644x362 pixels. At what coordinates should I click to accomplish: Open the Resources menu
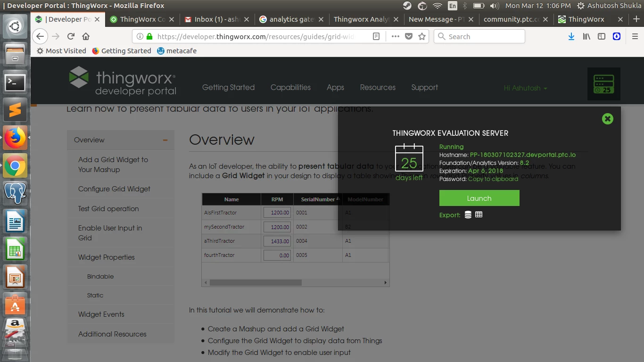coord(378,87)
